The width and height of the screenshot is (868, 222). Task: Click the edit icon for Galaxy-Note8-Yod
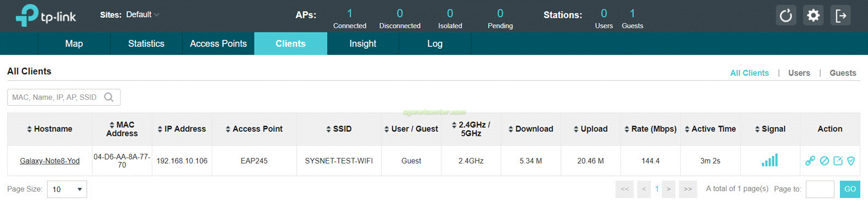click(x=838, y=161)
